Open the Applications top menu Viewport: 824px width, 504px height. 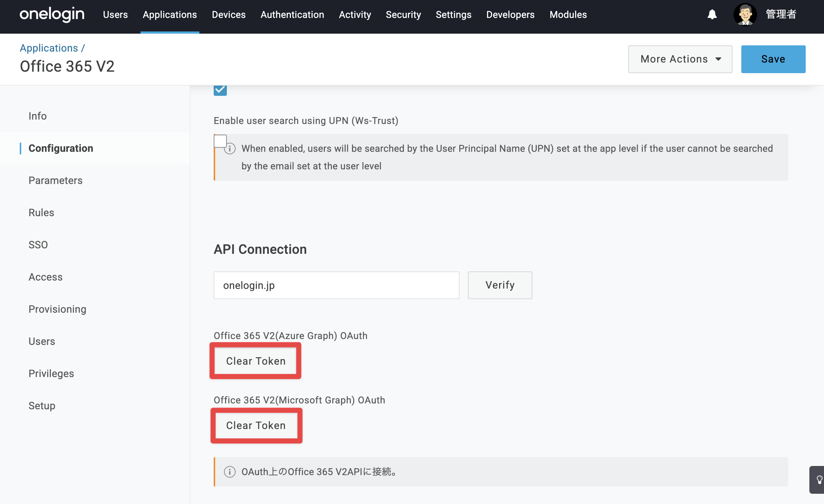(170, 15)
